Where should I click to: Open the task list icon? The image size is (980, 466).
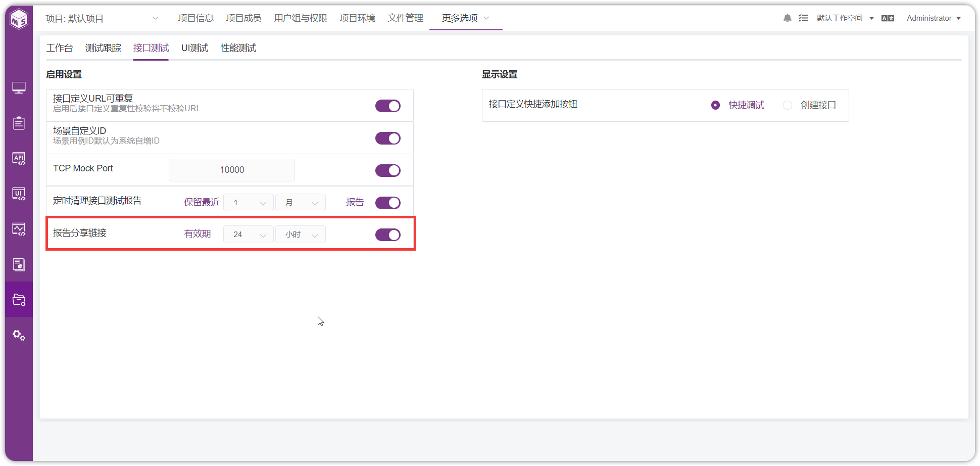[803, 18]
